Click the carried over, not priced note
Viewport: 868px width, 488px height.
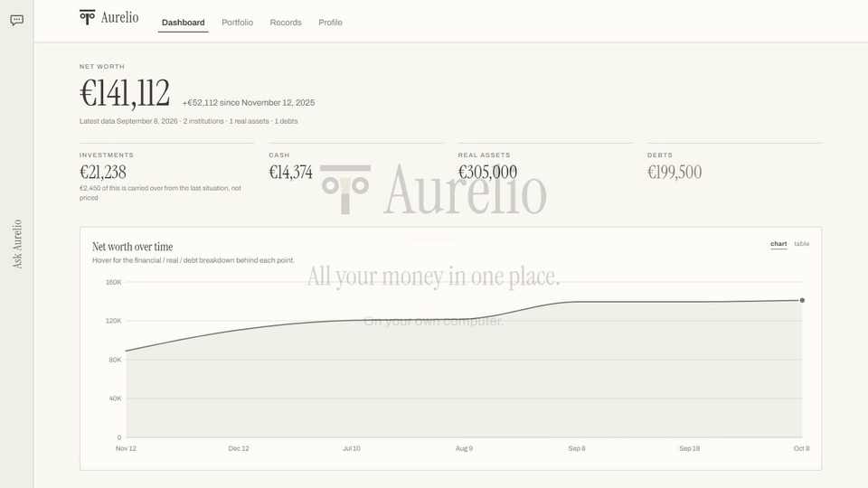tap(160, 193)
